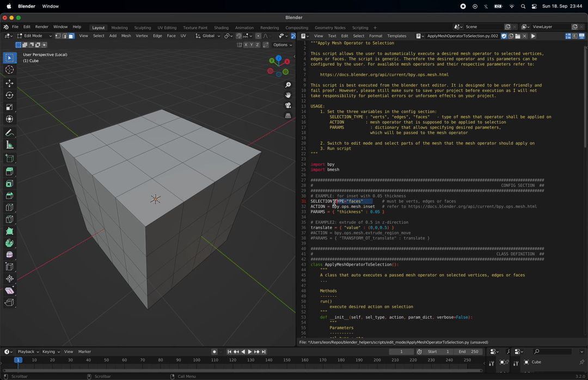
Task: Enable vertex select mode
Action: 58,35
